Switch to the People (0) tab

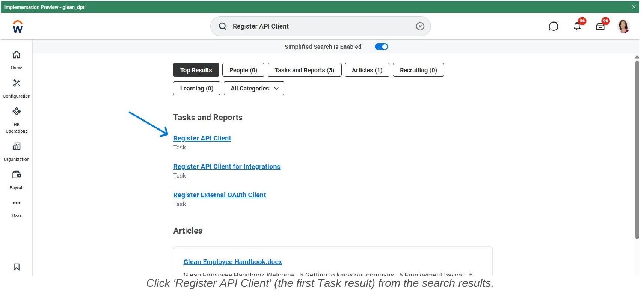coord(243,70)
